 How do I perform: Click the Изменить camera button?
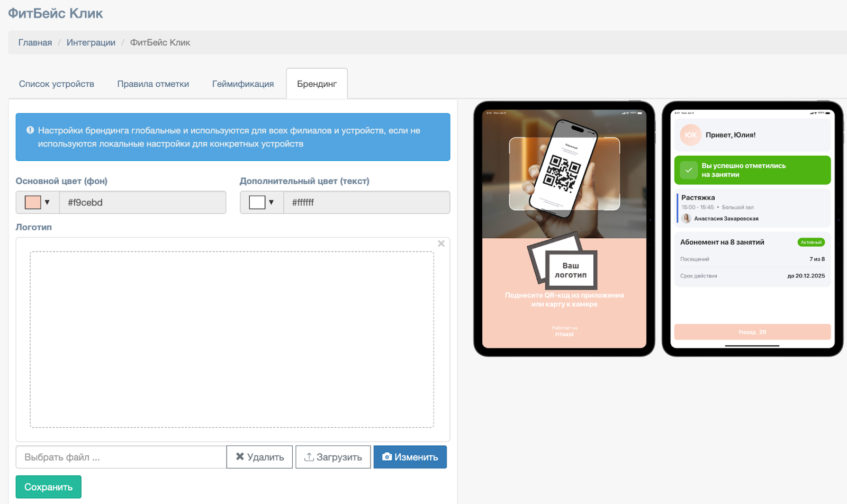410,457
